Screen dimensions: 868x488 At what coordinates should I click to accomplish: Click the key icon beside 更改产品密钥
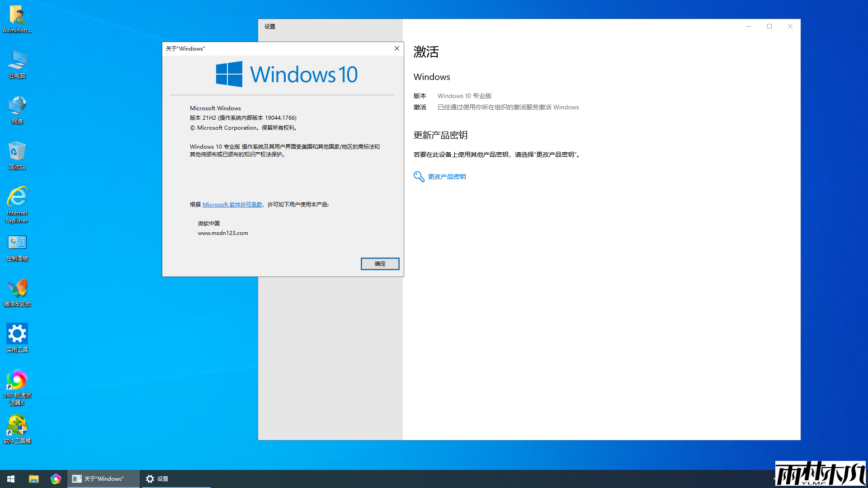(418, 177)
